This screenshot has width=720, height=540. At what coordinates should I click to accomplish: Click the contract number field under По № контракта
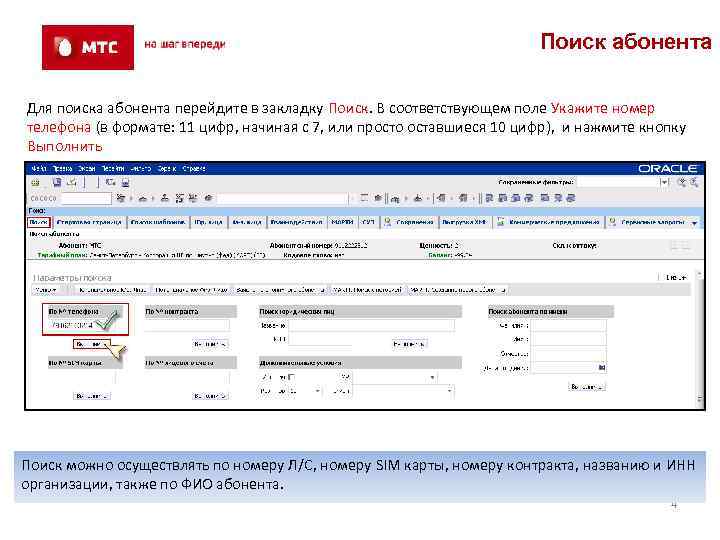(187, 325)
